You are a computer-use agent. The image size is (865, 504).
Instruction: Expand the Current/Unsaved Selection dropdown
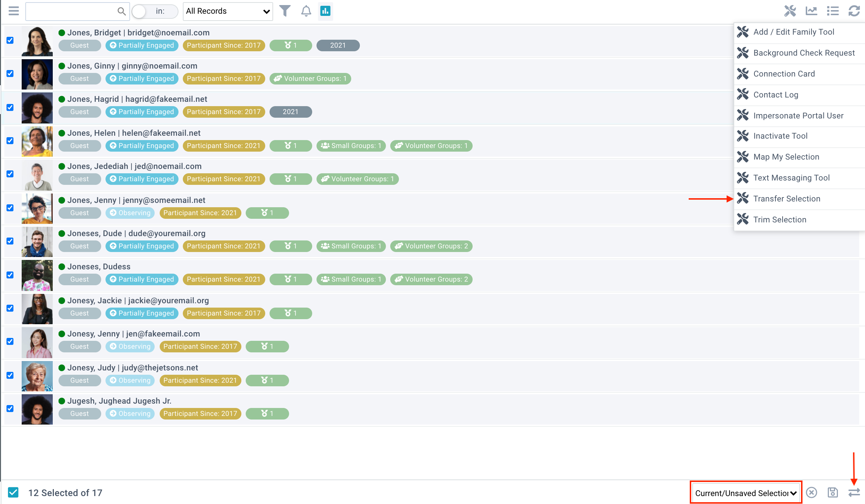pos(746,493)
